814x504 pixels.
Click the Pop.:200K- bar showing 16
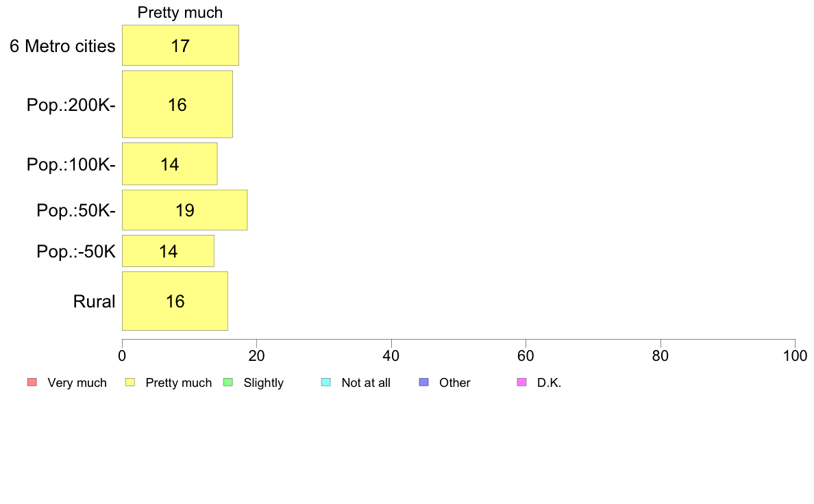[x=177, y=104]
